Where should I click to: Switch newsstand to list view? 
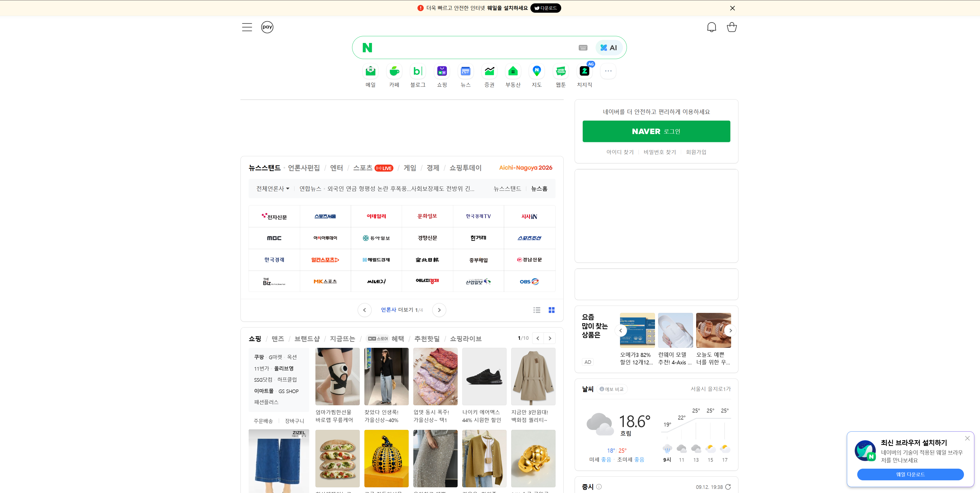click(537, 310)
